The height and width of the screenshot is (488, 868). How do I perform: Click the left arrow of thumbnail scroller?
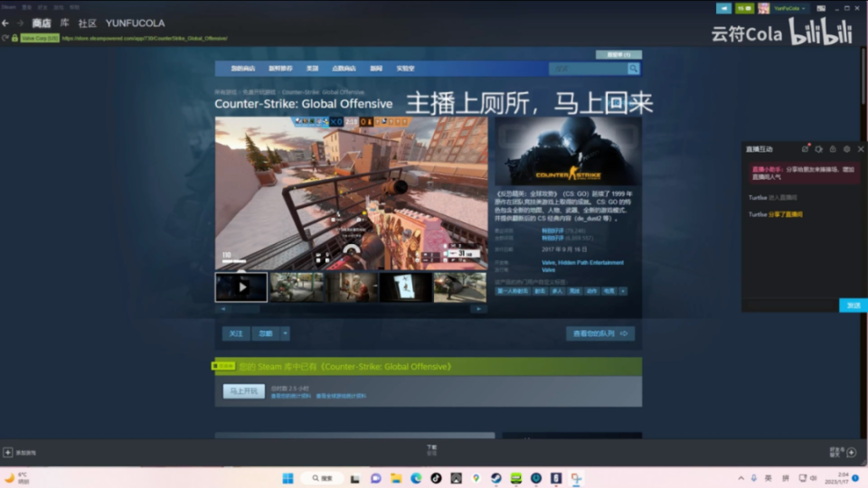(x=223, y=309)
